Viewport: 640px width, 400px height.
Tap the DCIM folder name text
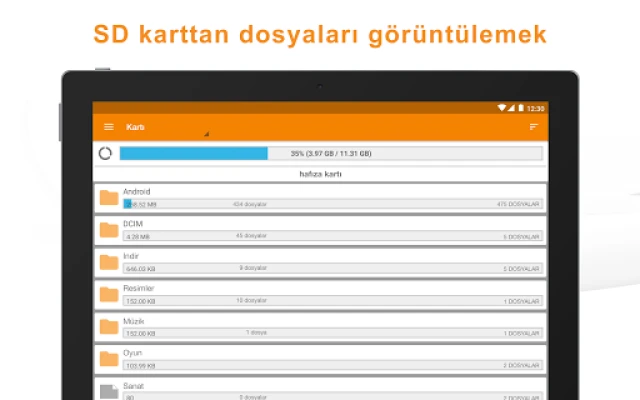point(134,223)
